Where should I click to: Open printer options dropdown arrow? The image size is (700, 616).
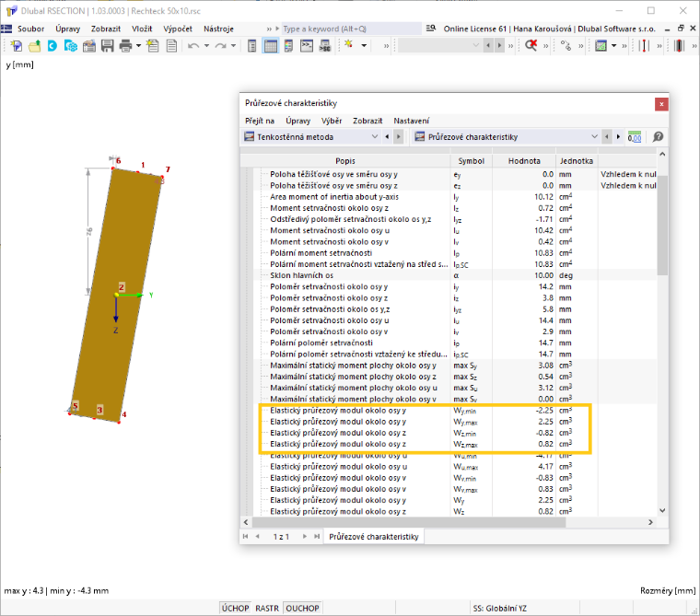[138, 45]
